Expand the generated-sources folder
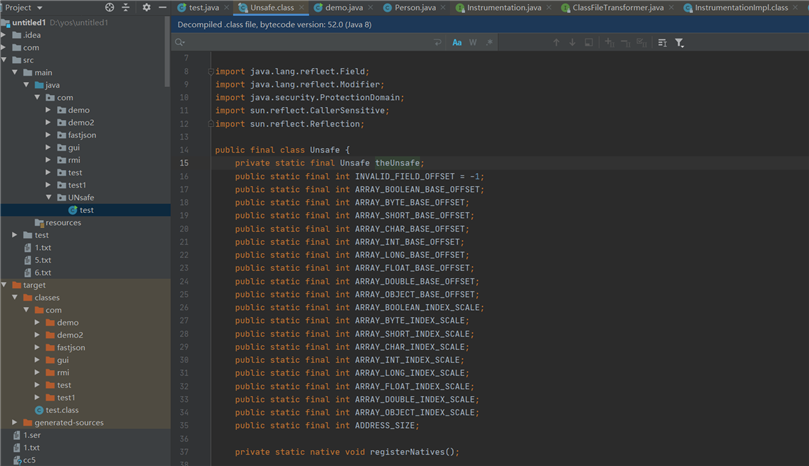The width and height of the screenshot is (809, 466). [15, 422]
